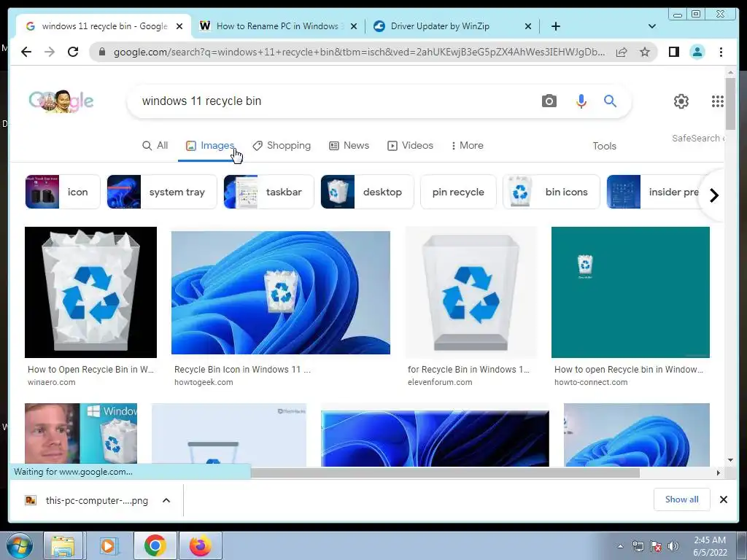Open tab search dropdown chevron
This screenshot has width=747, height=560.
tap(651, 26)
